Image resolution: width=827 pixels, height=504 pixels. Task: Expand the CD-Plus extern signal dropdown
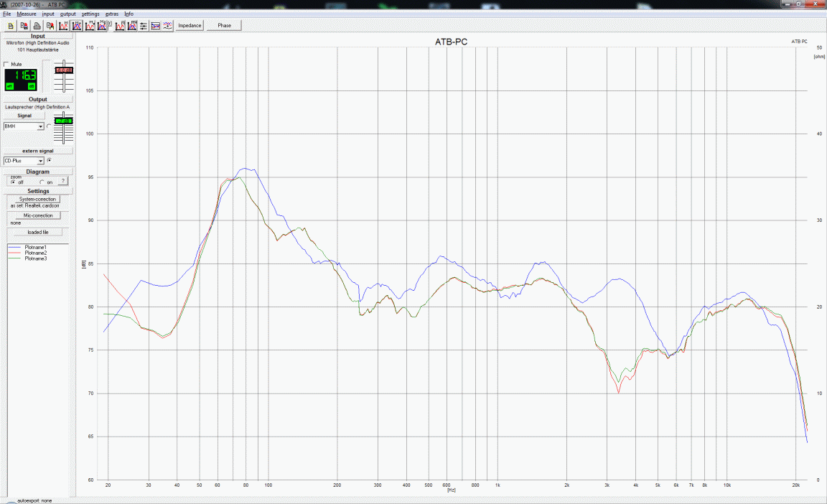tap(41, 161)
